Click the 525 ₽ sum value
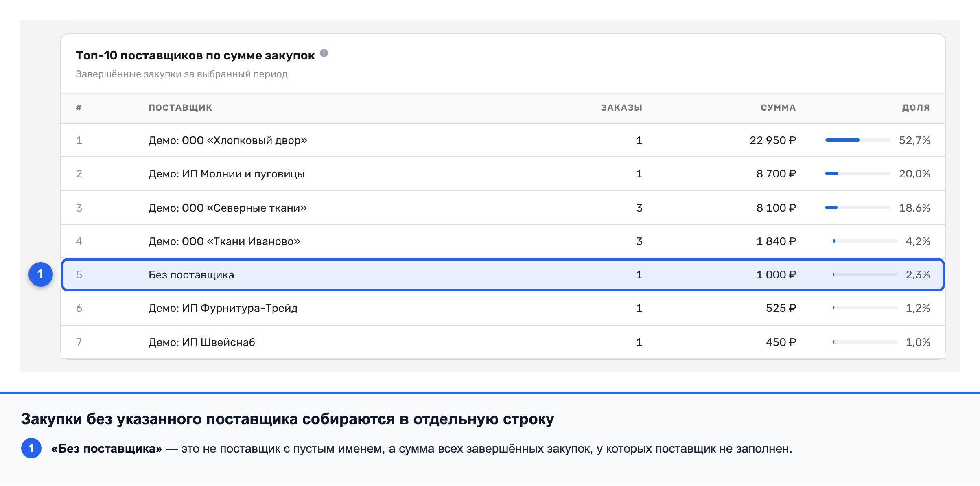 tap(781, 308)
